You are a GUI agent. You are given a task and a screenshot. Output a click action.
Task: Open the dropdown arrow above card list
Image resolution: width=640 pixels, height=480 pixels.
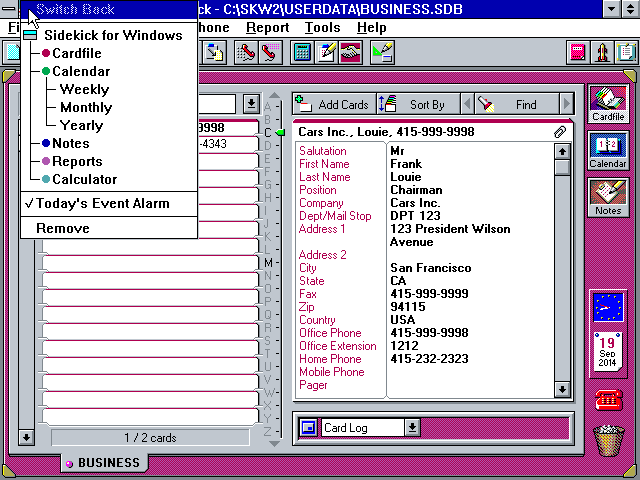point(251,104)
